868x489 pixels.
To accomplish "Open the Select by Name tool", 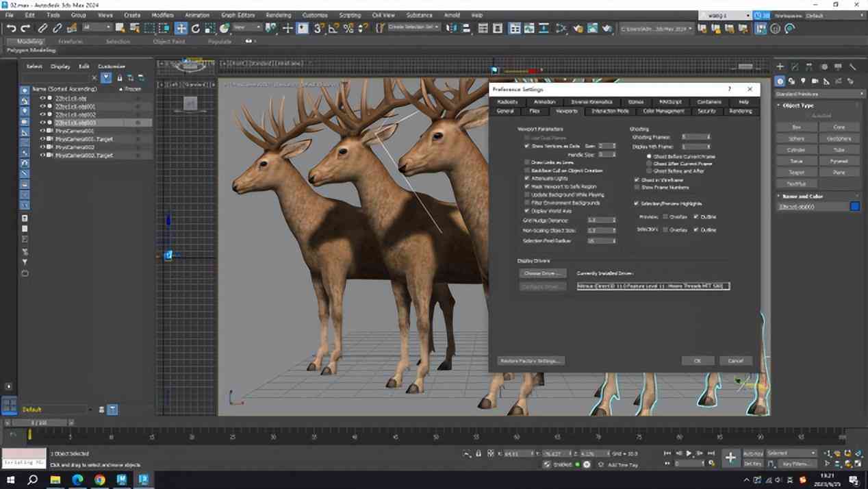I will [x=135, y=28].
